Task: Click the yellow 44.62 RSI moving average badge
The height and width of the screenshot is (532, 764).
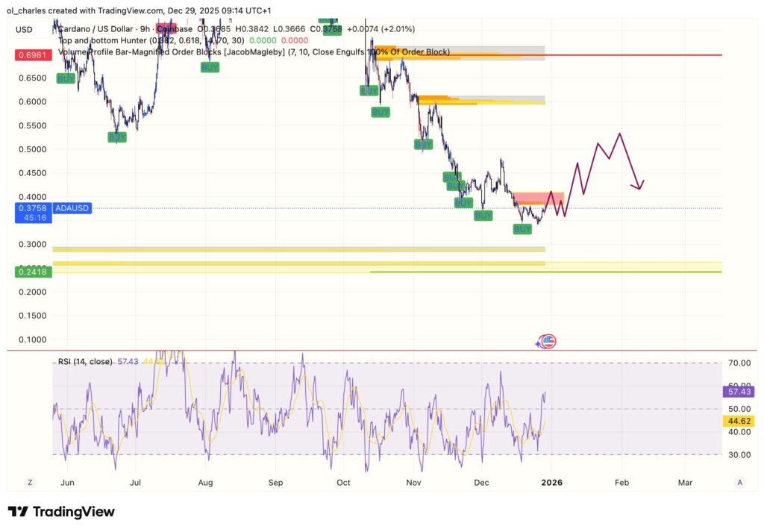Action: pyautogui.click(x=737, y=422)
